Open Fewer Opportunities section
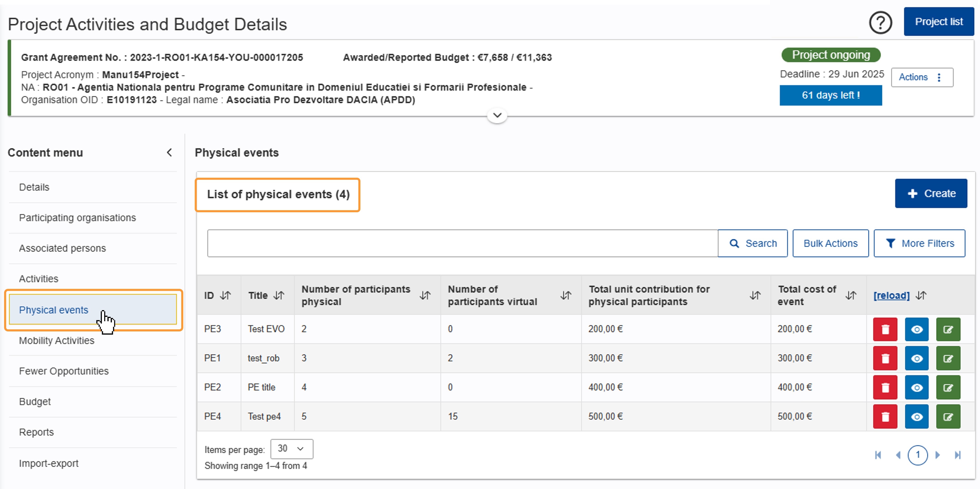Screen dimensions: 980x489 point(93,371)
